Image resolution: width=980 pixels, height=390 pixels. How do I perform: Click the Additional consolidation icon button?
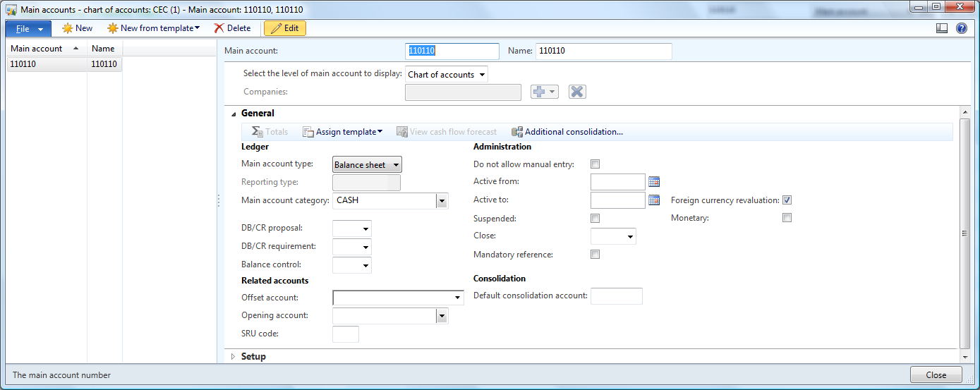click(x=517, y=132)
